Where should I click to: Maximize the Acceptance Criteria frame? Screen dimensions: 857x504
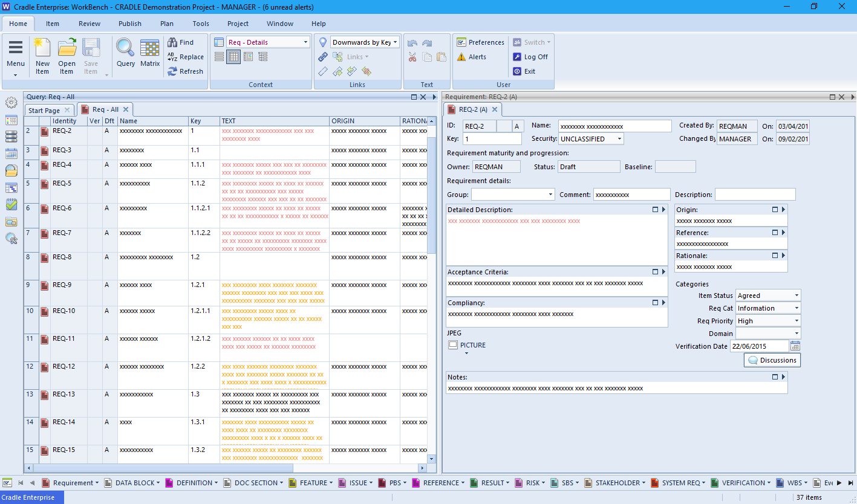pyautogui.click(x=655, y=272)
